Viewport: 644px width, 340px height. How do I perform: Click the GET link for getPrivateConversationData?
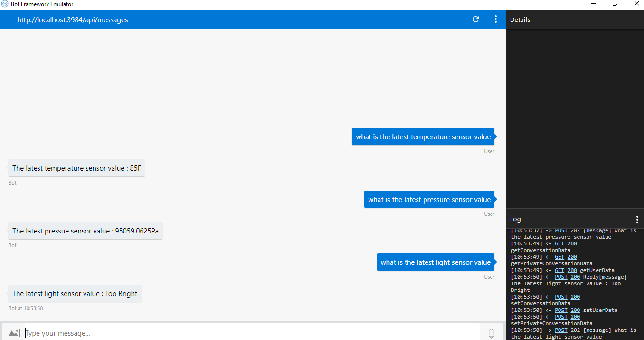pyautogui.click(x=559, y=257)
